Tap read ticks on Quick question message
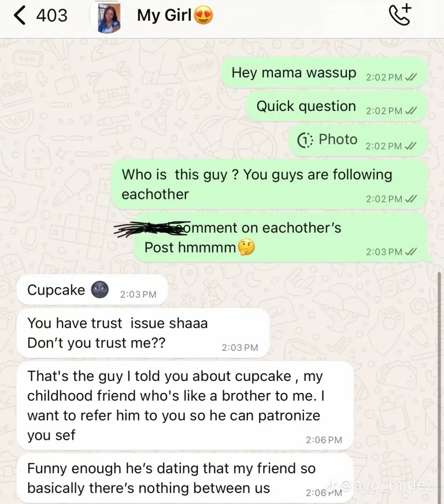The width and height of the screenshot is (444, 504). [x=411, y=110]
